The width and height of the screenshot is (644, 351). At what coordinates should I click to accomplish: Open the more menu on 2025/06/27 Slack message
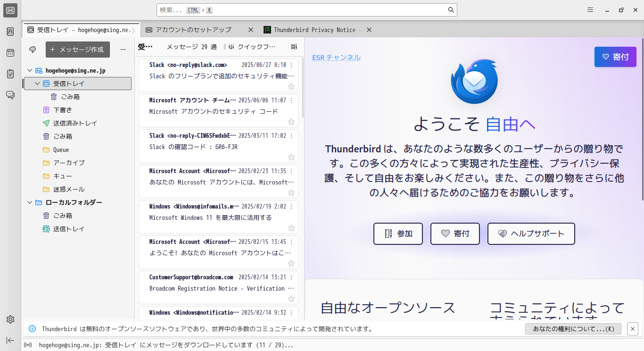(291, 65)
